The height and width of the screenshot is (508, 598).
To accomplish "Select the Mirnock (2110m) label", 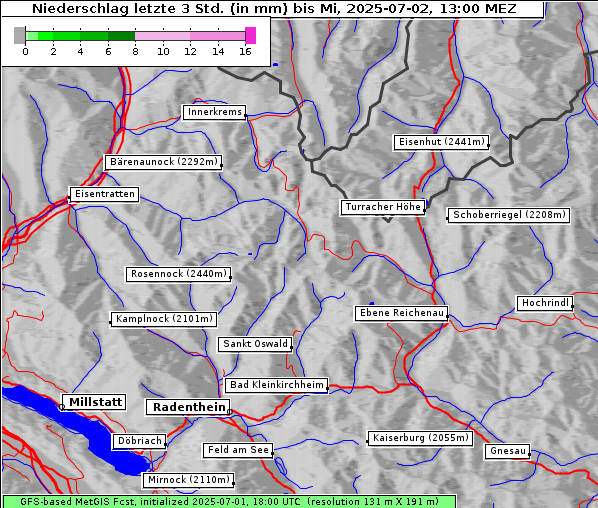I will pos(188,480).
